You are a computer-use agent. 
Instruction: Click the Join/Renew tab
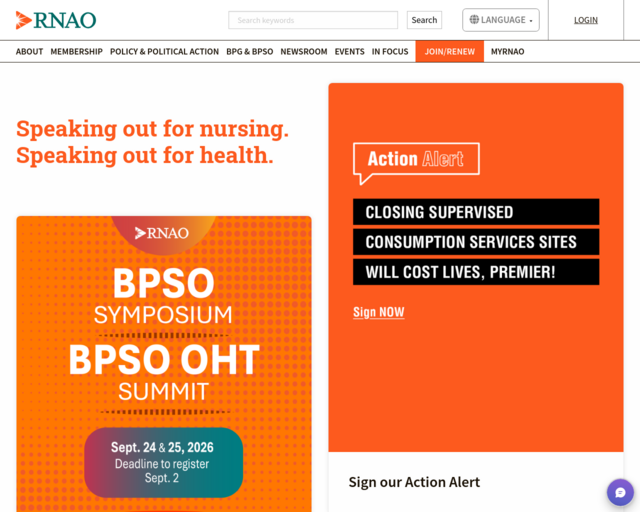tap(450, 51)
